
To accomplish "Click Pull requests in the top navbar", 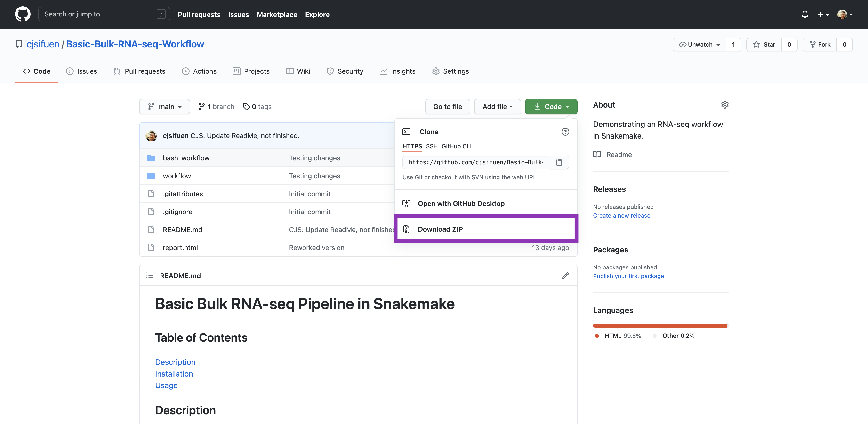I will 199,15.
